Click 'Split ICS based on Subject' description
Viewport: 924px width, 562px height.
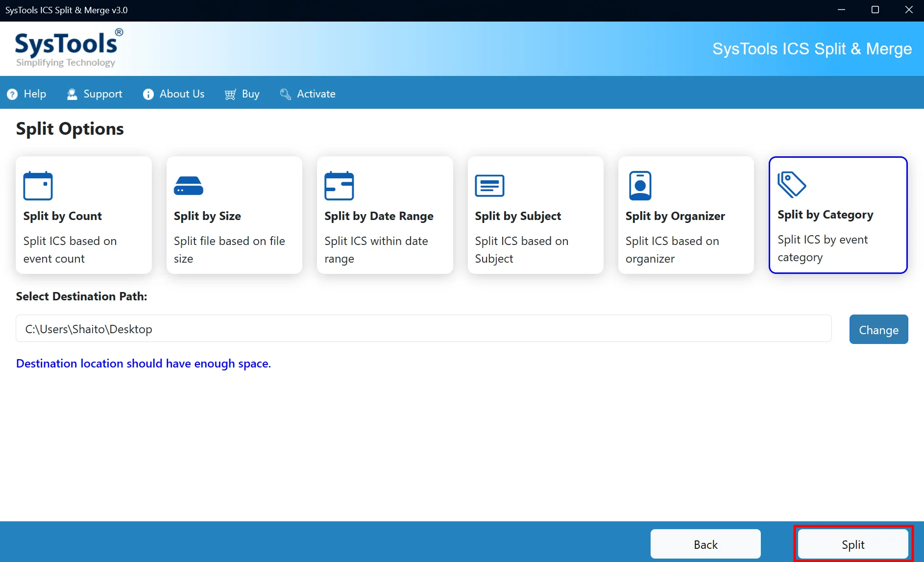click(522, 250)
